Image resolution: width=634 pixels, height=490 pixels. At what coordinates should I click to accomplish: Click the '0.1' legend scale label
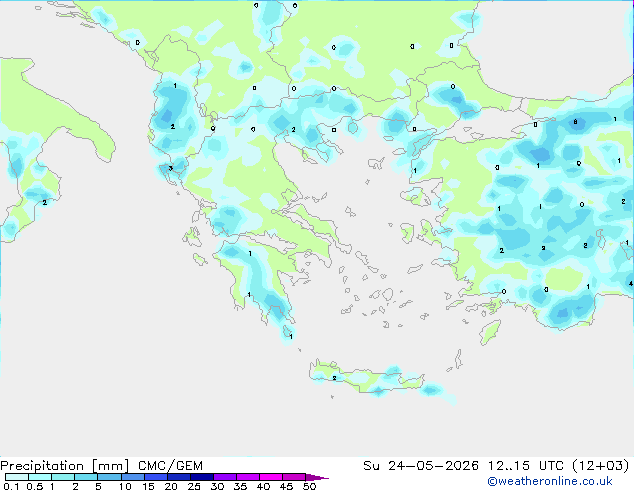11,486
